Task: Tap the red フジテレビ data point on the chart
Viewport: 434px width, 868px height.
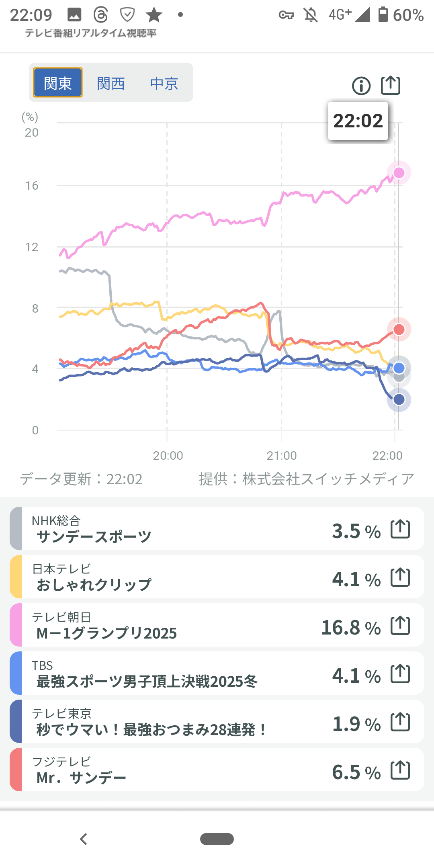Action: pos(399,330)
